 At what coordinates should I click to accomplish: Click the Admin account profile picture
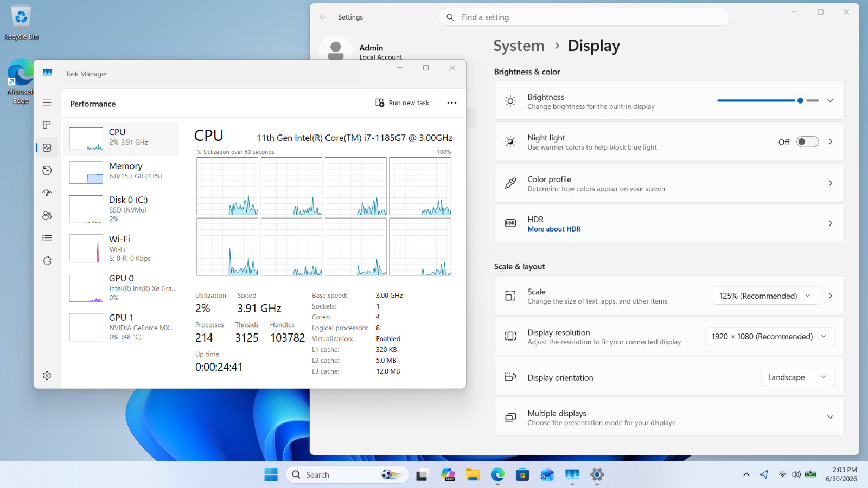(x=336, y=50)
